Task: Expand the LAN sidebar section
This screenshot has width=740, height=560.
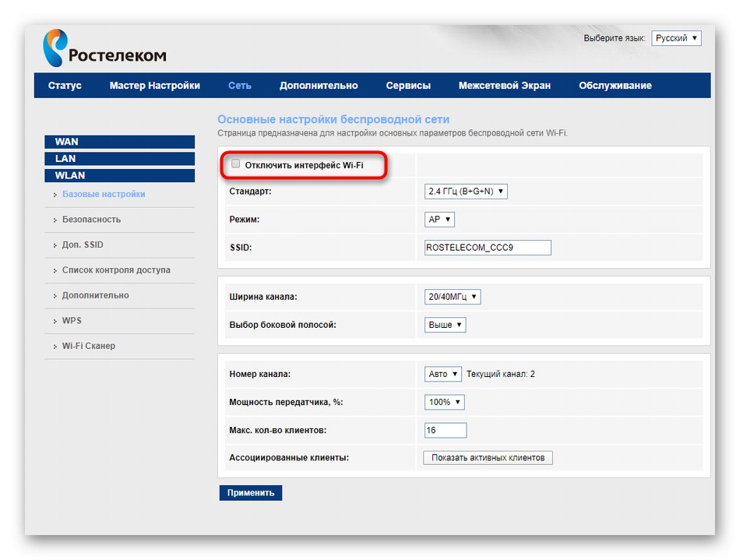Action: [x=119, y=159]
